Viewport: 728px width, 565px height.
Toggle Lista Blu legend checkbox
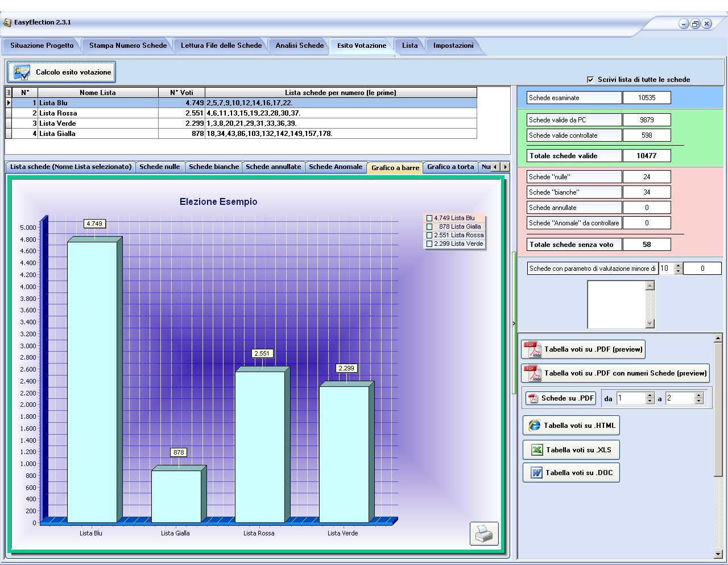pyautogui.click(x=429, y=218)
